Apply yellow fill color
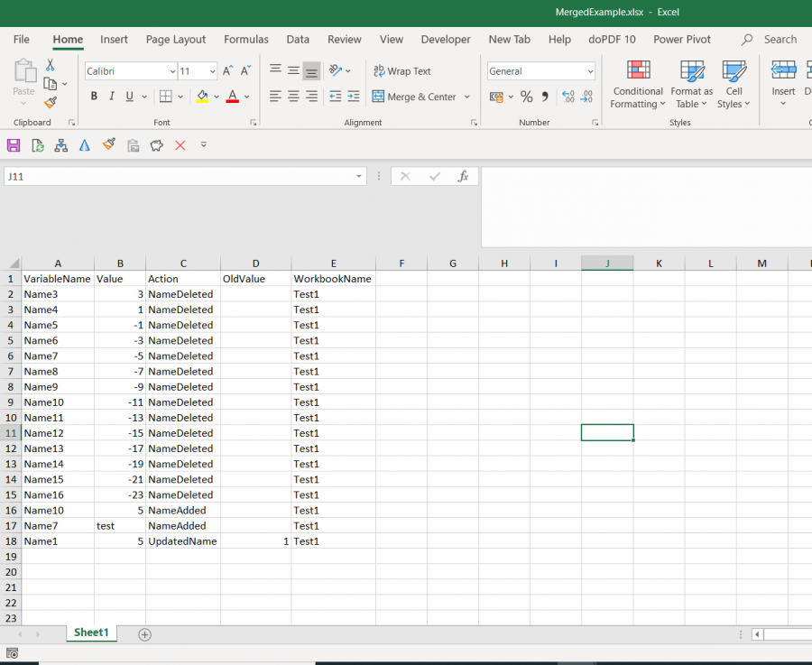812x665 pixels. point(202,97)
